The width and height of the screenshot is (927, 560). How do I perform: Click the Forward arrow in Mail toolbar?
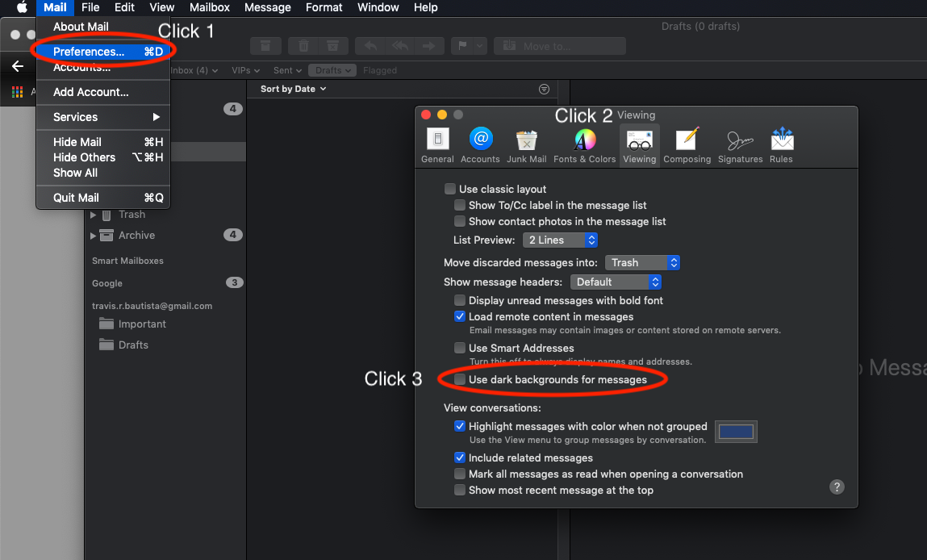429,45
